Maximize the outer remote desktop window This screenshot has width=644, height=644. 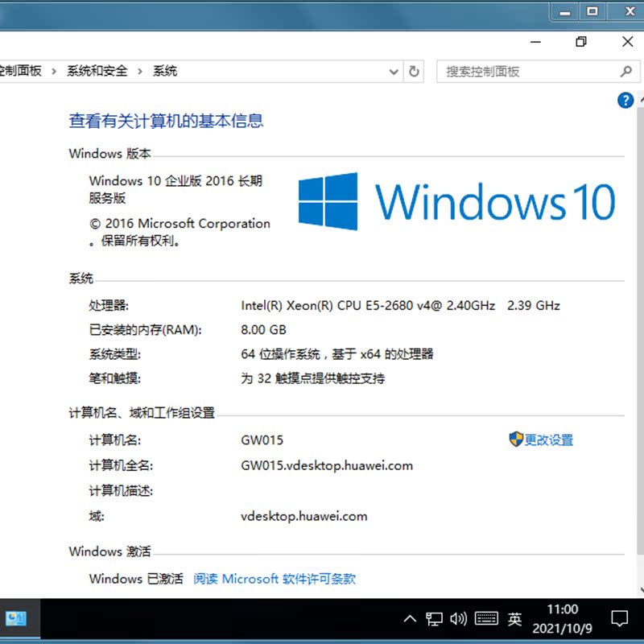[592, 11]
